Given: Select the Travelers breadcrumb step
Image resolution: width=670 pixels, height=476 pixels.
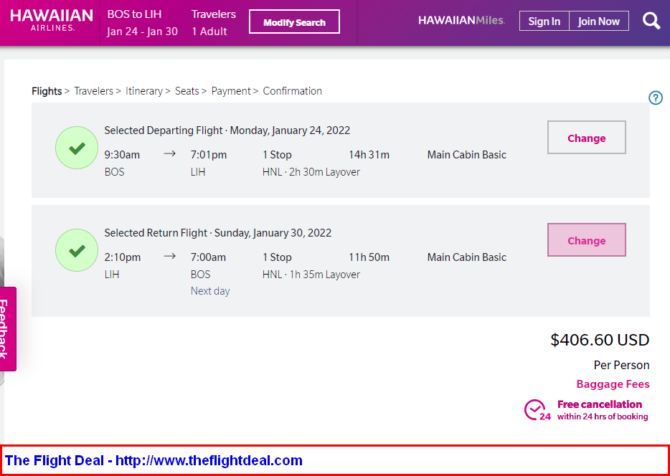Looking at the screenshot, I should tap(94, 91).
